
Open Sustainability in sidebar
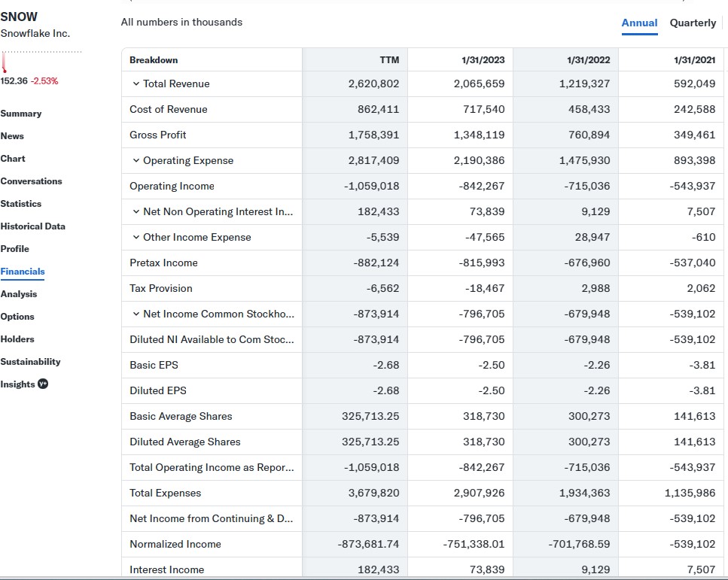31,362
